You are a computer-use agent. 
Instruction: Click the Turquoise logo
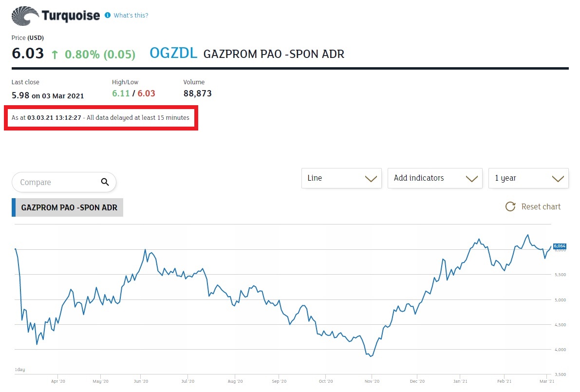pos(56,16)
